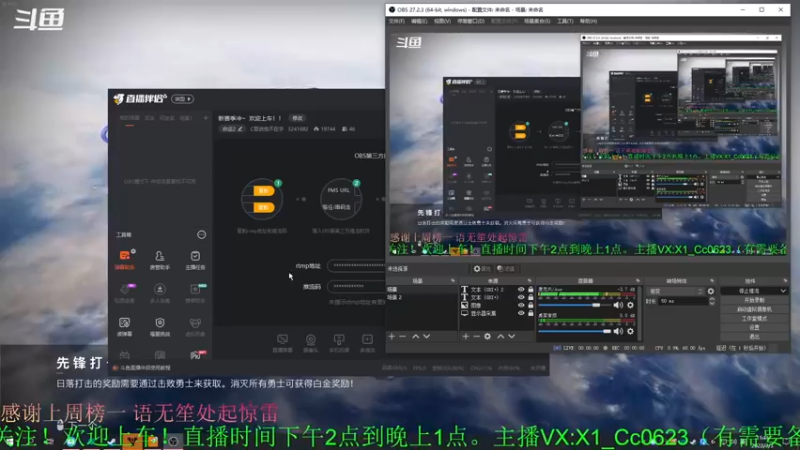
Task: Add a scene tab with the plus icon
Action: 206,118
